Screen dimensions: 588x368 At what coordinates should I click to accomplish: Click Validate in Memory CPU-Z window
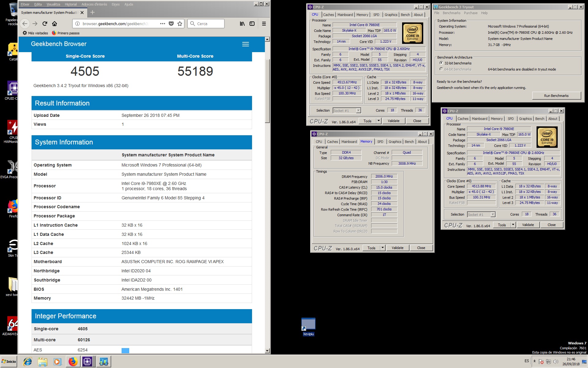click(x=398, y=248)
